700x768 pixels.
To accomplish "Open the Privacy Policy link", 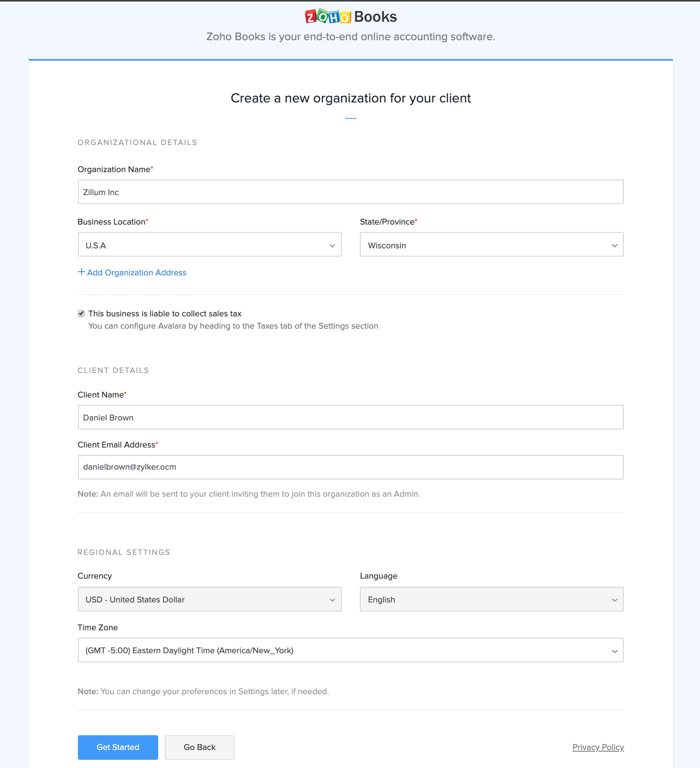I will pos(598,747).
